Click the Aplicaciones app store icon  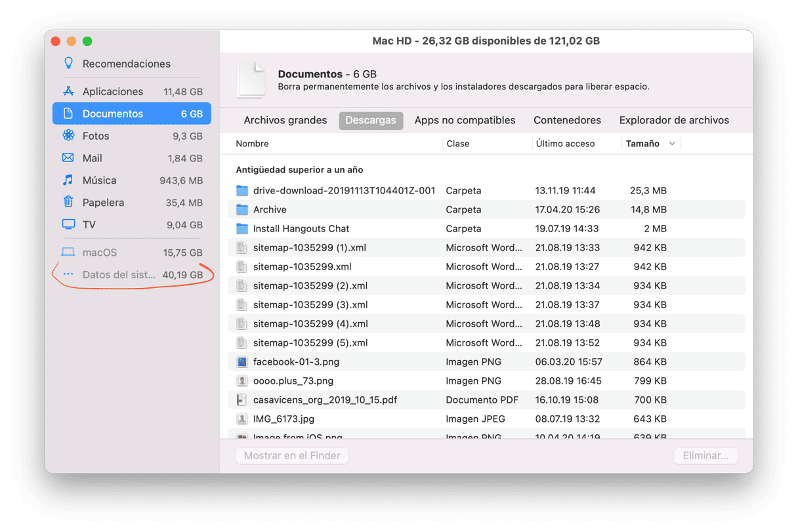coord(68,92)
